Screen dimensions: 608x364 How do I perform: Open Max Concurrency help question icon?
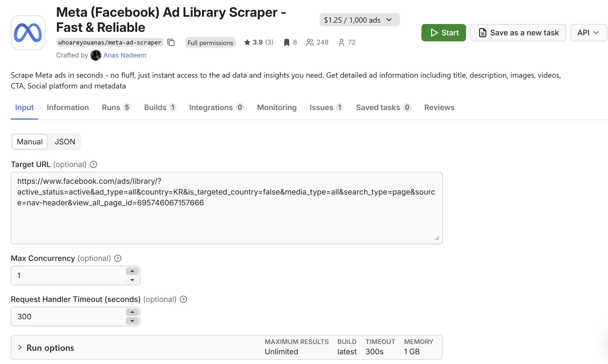coord(118,258)
